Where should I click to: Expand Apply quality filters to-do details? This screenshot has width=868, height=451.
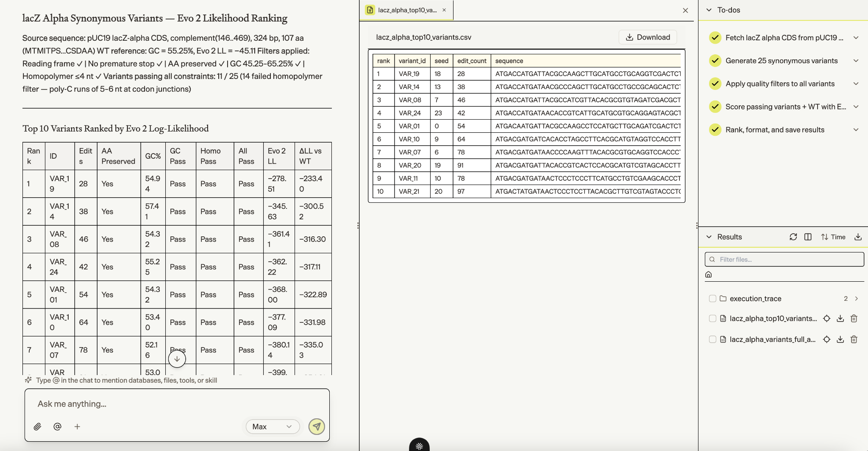pos(856,84)
